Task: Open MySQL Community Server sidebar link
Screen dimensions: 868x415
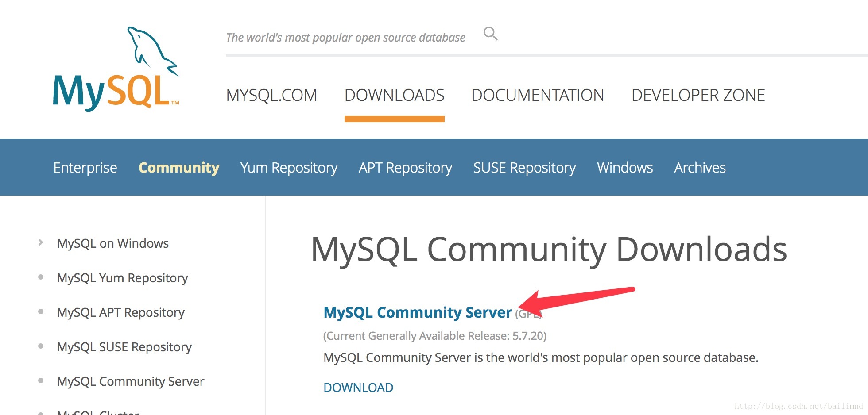Action: point(131,382)
